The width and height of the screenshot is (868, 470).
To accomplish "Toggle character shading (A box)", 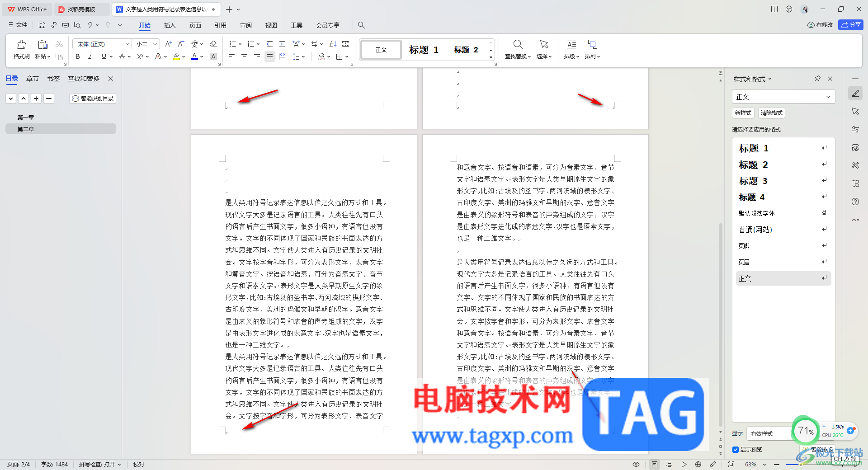I will coord(213,56).
